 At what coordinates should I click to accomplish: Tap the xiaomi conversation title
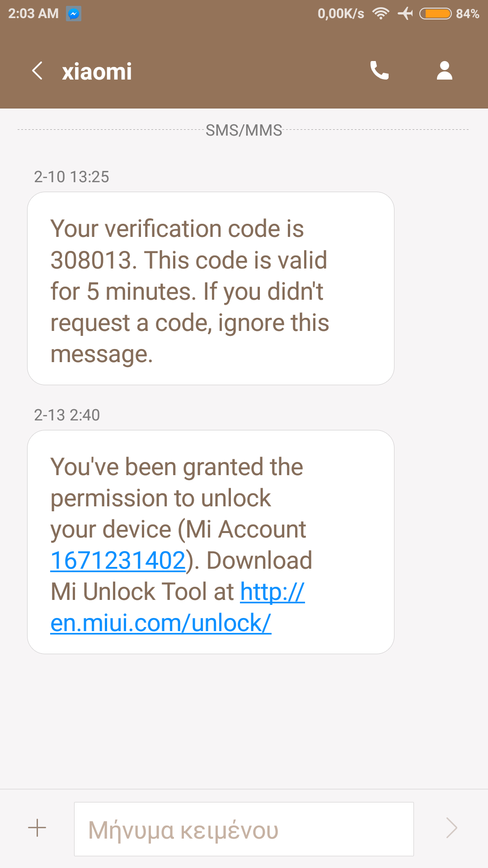pos(97,71)
